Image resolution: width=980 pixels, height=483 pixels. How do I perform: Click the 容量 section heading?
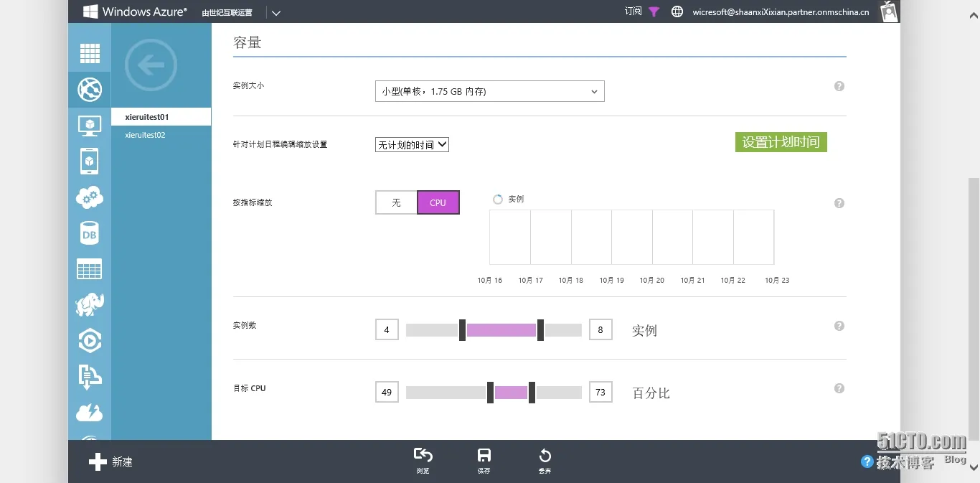coord(248,42)
